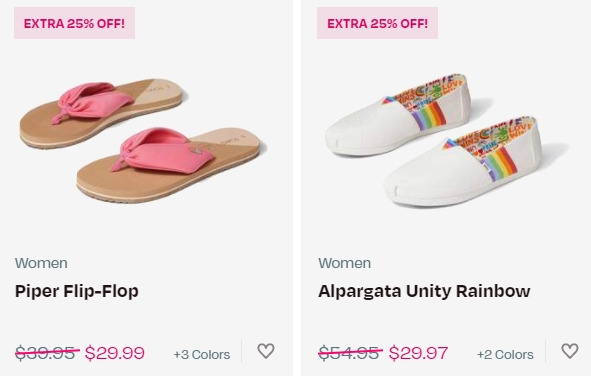Image resolution: width=591 pixels, height=376 pixels.
Task: Add Alpargata Unity Rainbow to wishlist heart
Action: point(570,351)
